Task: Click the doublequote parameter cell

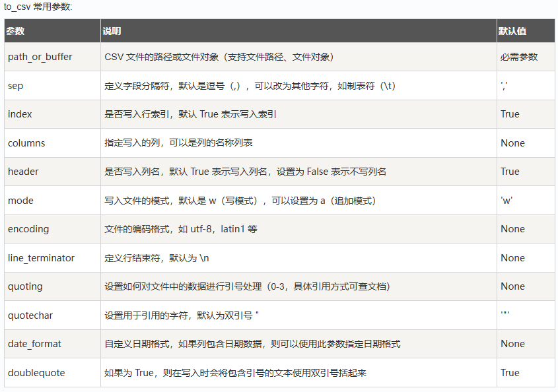Action: (36, 373)
